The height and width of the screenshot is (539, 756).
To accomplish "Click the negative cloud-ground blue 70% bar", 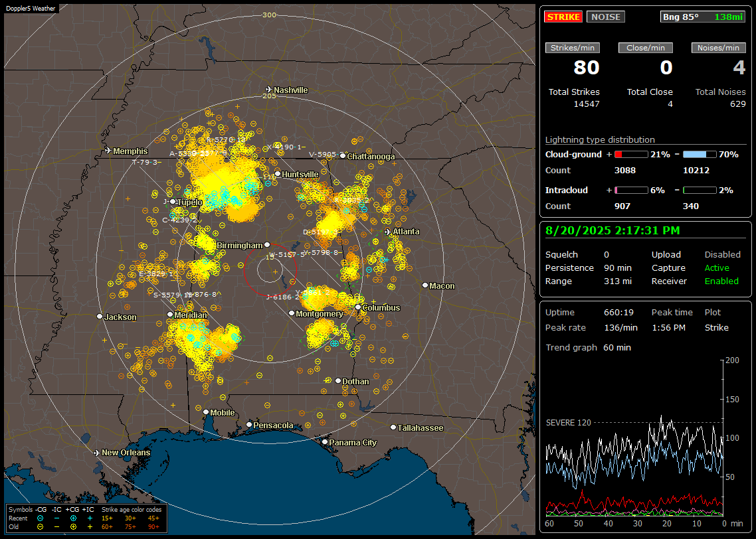I will click(x=699, y=155).
